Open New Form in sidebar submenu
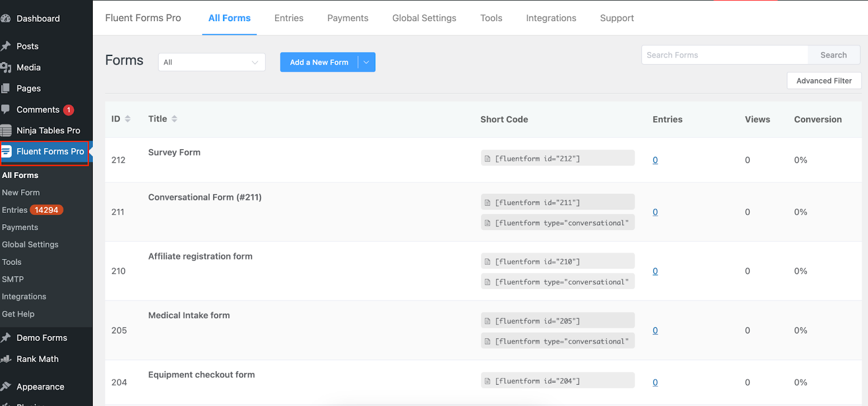868x406 pixels. pos(21,193)
